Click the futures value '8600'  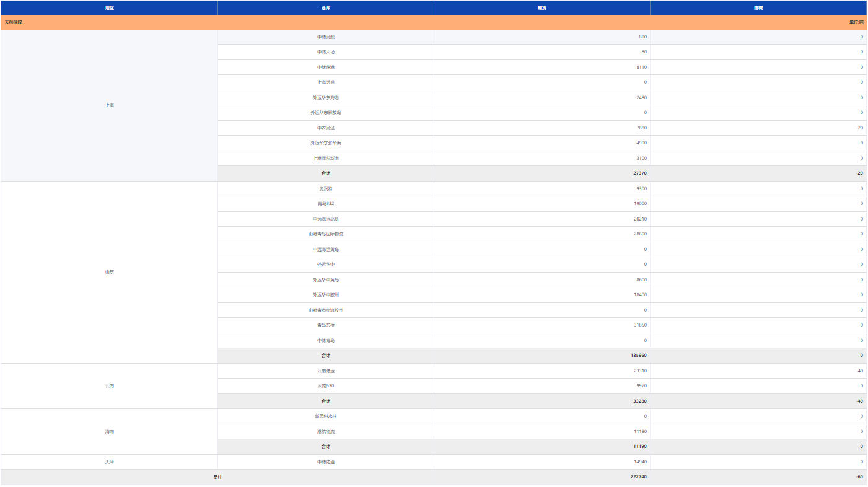point(642,279)
